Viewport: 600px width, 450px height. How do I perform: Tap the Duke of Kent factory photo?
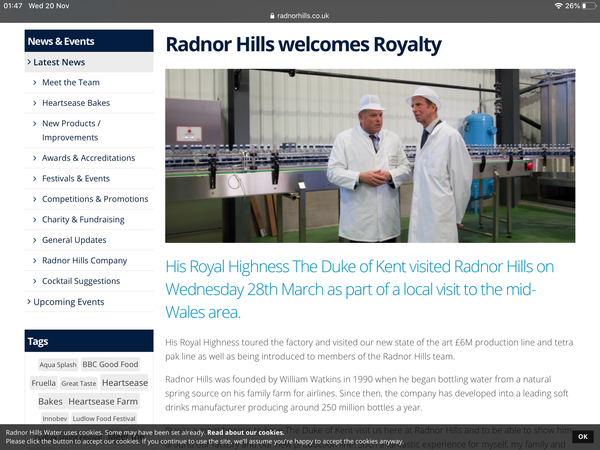pyautogui.click(x=370, y=156)
